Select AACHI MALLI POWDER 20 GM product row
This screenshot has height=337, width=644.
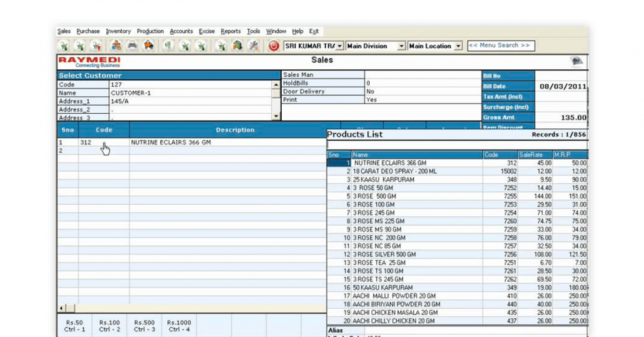[x=457, y=296]
